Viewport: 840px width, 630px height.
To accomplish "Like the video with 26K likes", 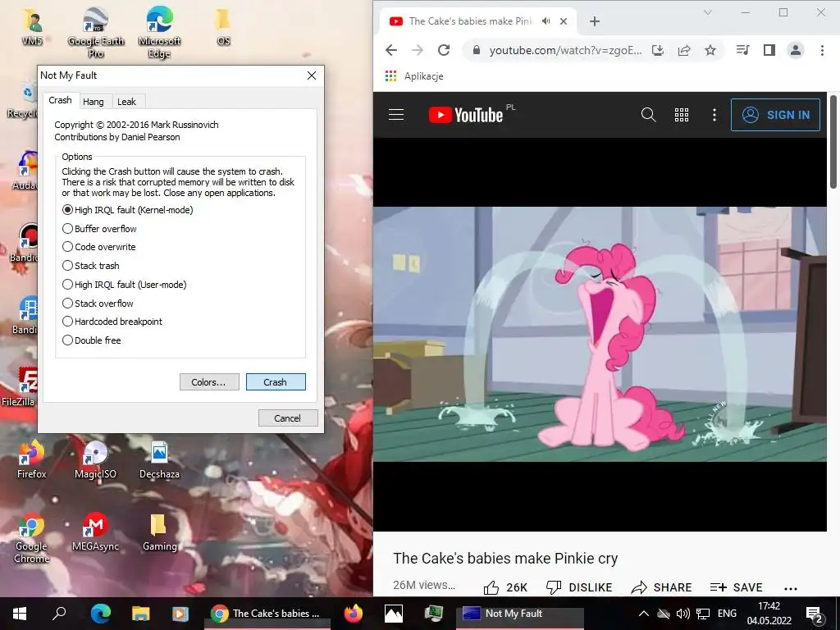I will point(505,587).
